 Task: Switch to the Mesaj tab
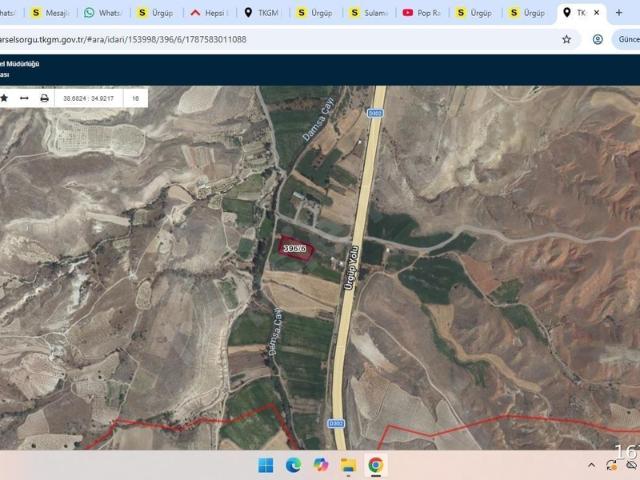[50, 13]
